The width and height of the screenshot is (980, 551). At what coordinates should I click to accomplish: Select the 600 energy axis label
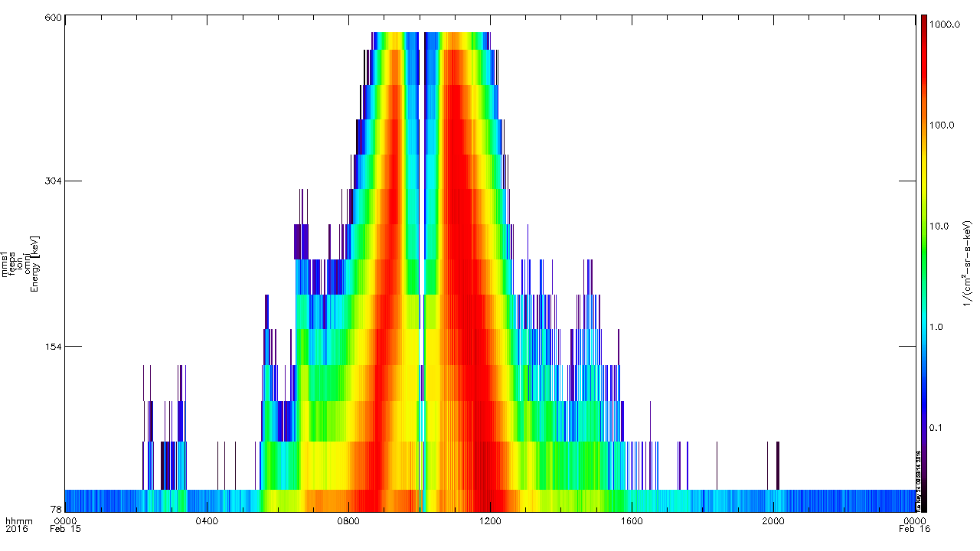(x=52, y=18)
